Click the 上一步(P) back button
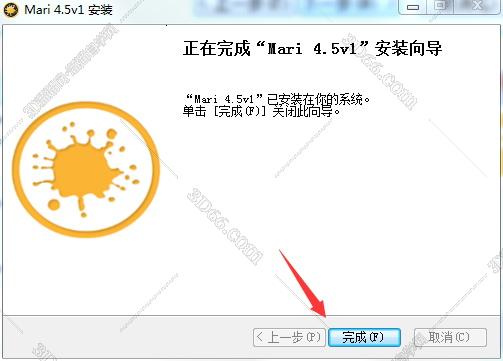Image resolution: width=503 pixels, height=361 pixels. (x=289, y=337)
